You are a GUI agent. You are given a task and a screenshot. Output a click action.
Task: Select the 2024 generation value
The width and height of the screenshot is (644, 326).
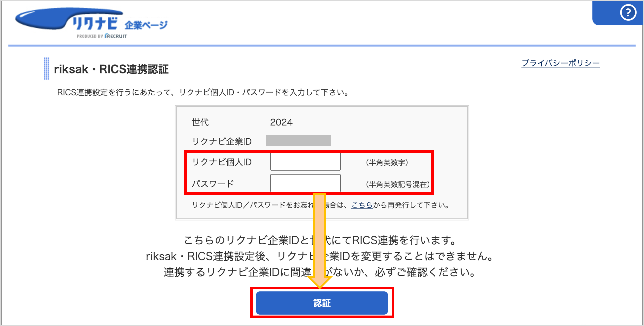281,122
